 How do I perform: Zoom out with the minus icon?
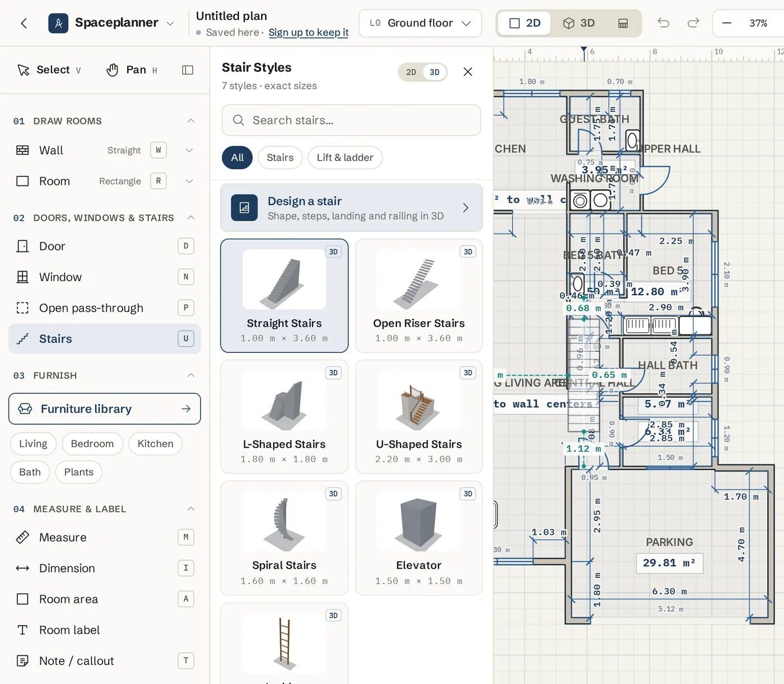click(727, 23)
